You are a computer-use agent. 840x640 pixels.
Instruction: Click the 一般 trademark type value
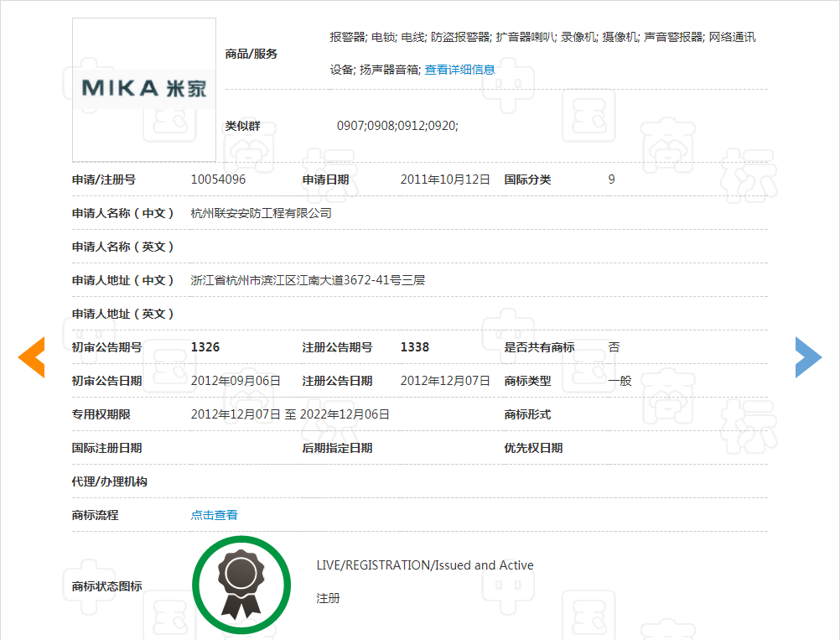pyautogui.click(x=620, y=381)
